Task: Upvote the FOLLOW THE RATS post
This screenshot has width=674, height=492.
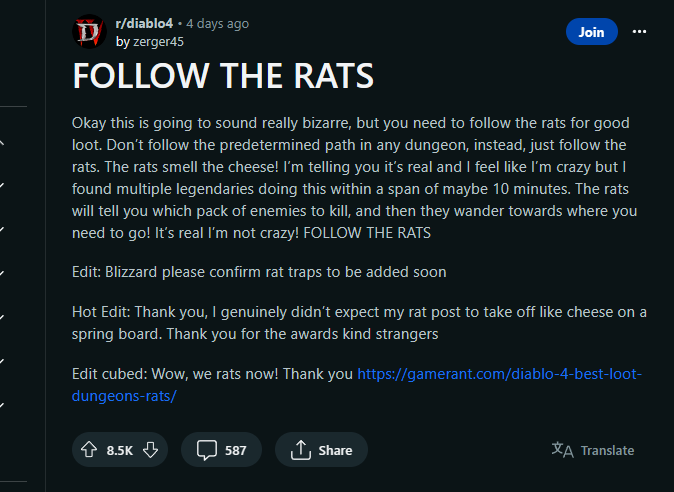Action: pyautogui.click(x=90, y=450)
